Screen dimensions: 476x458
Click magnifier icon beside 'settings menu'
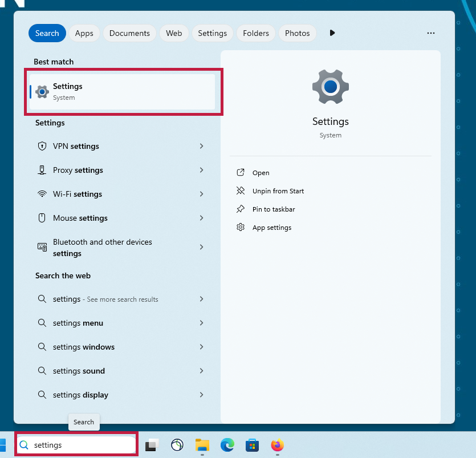click(42, 323)
